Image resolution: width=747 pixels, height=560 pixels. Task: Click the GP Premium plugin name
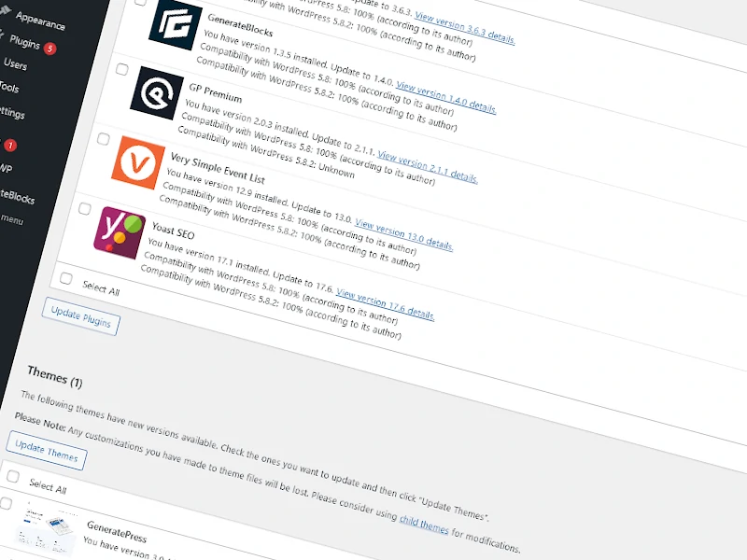[x=216, y=92]
